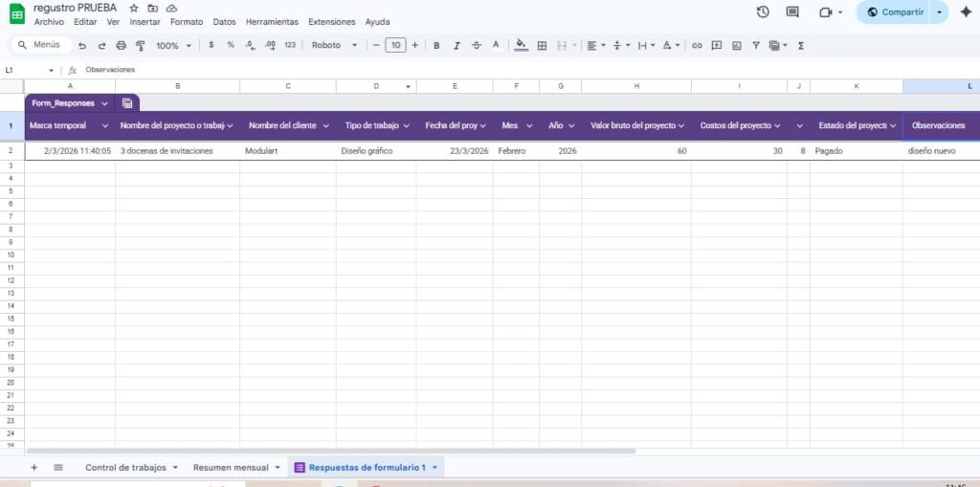980x487 pixels.
Task: Click the insert link icon
Action: [x=697, y=45]
